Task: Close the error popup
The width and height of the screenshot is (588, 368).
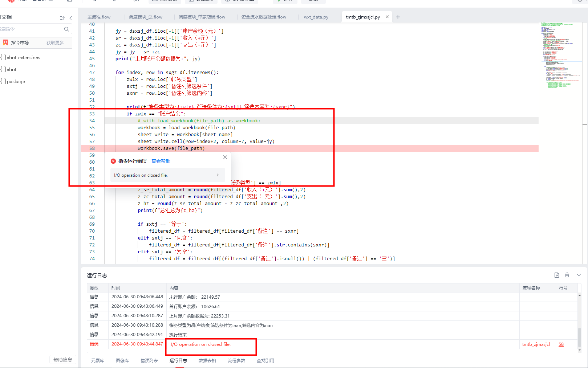Action: click(225, 157)
